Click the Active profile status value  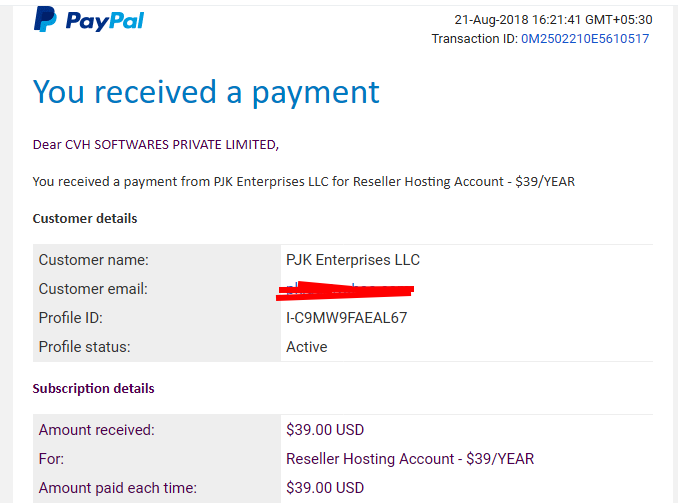[307, 347]
